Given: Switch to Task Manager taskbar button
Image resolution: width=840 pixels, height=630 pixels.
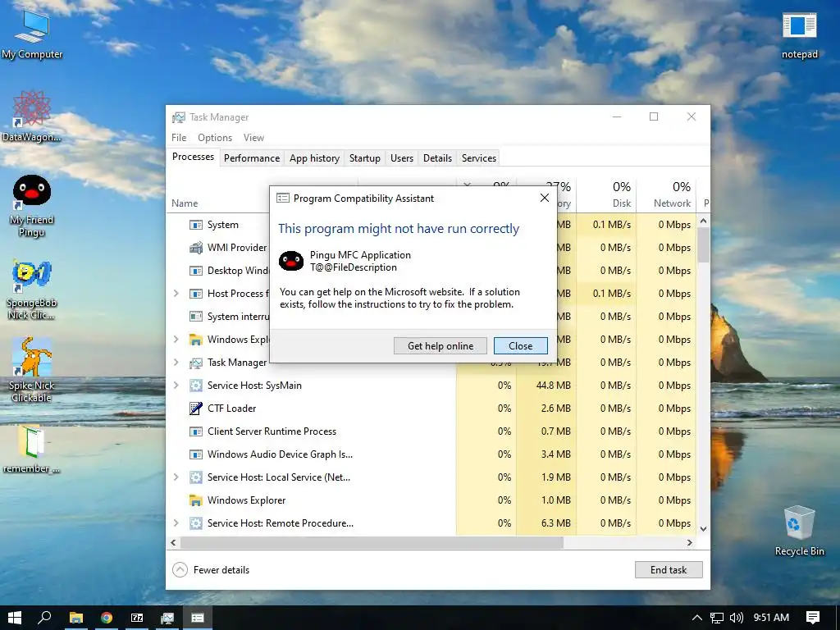Looking at the screenshot, I should [167, 618].
